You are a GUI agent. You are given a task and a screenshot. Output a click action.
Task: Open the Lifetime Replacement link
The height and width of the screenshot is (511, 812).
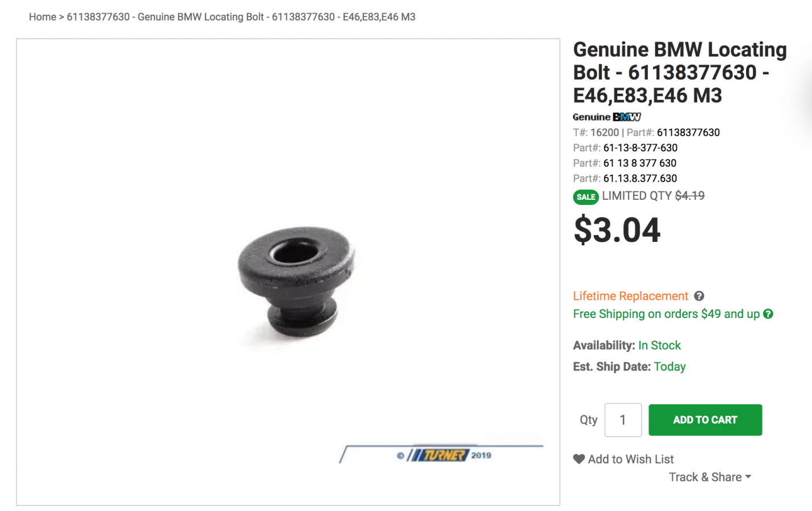tap(630, 296)
